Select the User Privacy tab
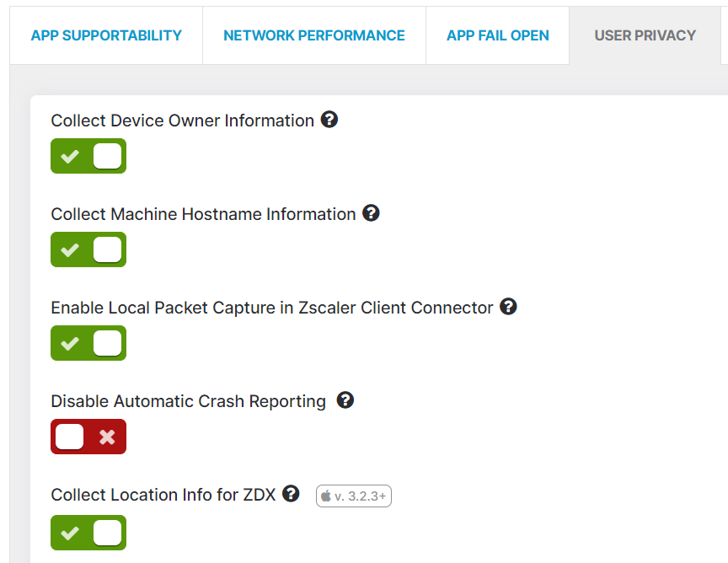 click(x=645, y=35)
